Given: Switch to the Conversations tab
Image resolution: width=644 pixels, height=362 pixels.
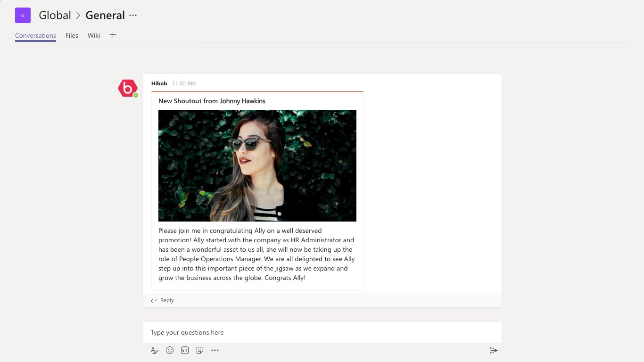Looking at the screenshot, I should pyautogui.click(x=35, y=35).
